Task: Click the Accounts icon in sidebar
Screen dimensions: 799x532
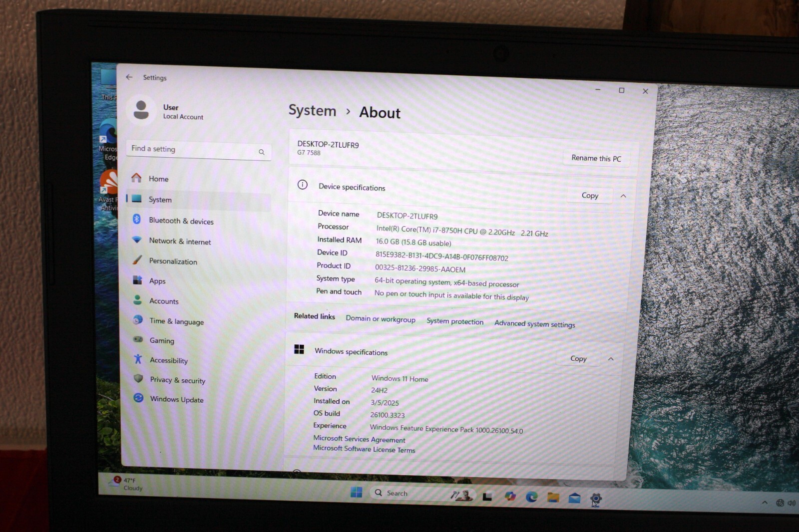Action: (x=137, y=300)
